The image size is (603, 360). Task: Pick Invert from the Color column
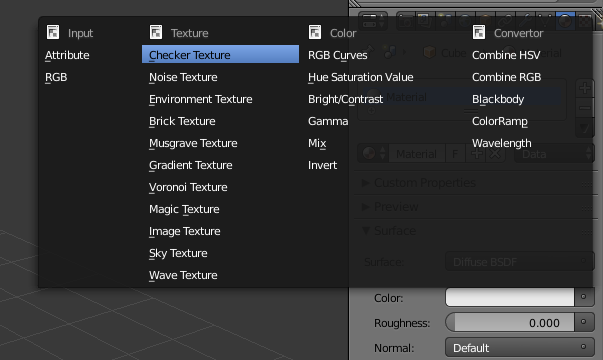coord(322,165)
